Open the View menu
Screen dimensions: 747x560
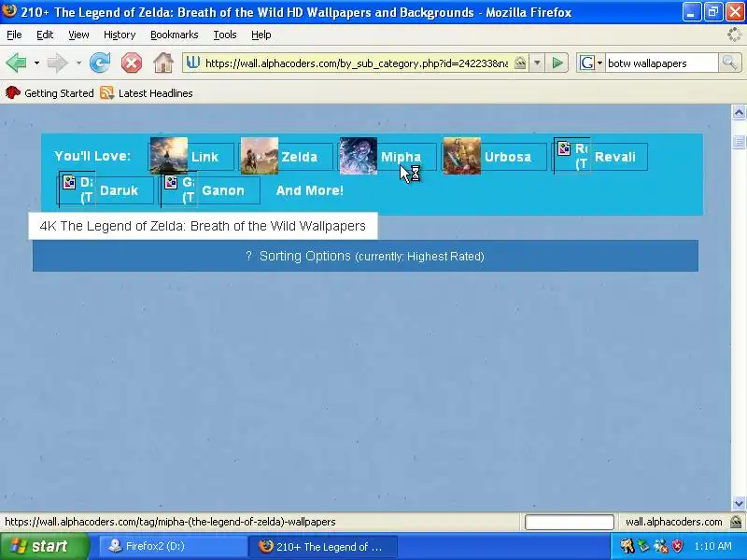[x=78, y=35]
